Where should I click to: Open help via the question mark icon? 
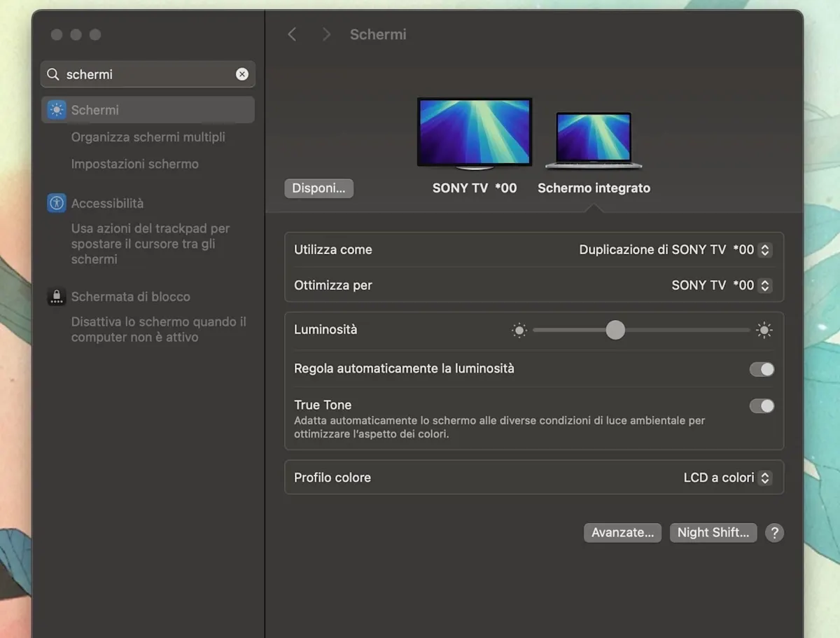pos(774,533)
